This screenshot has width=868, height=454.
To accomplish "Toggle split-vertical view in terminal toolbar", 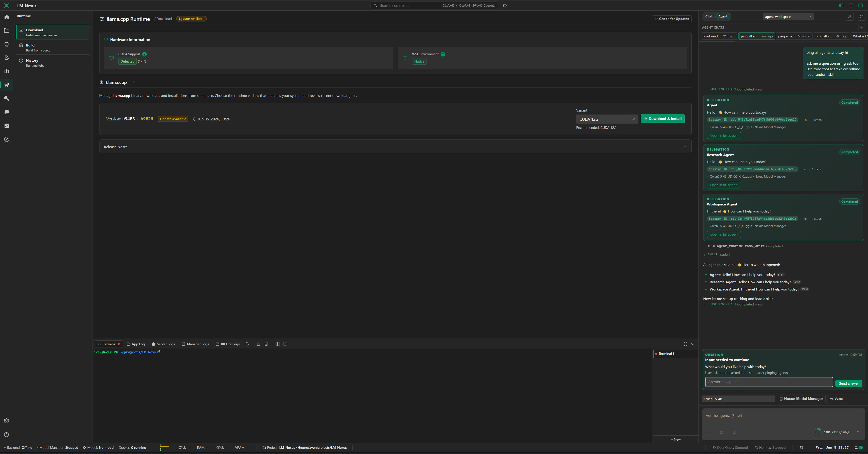I will pos(277,344).
